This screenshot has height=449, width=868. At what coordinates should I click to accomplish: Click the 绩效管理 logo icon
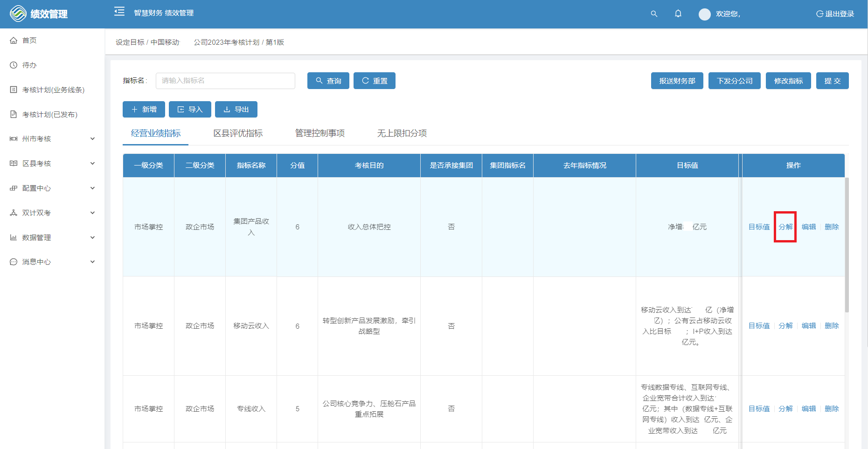tap(18, 14)
